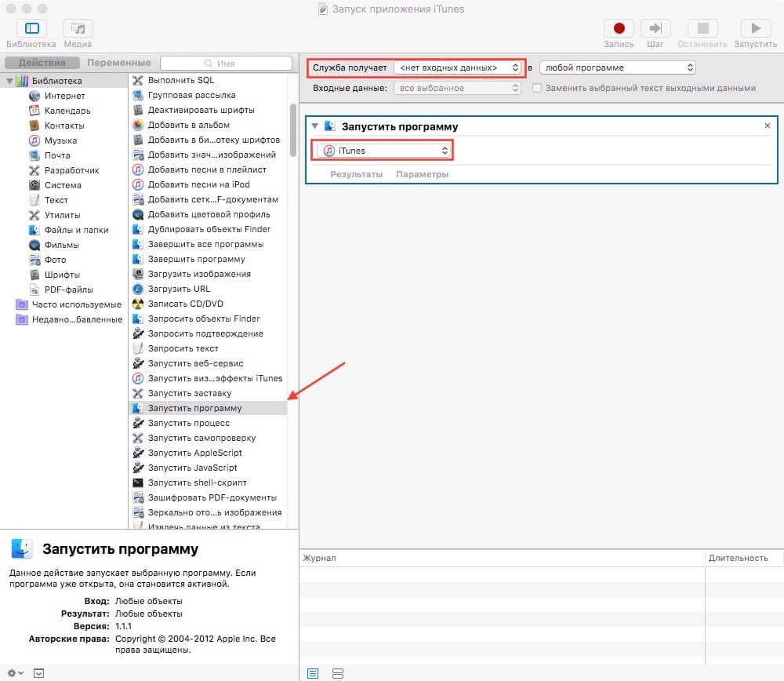Viewport: 784px width, 681px height.
Task: Select Запустить заставку action
Action: [208, 393]
